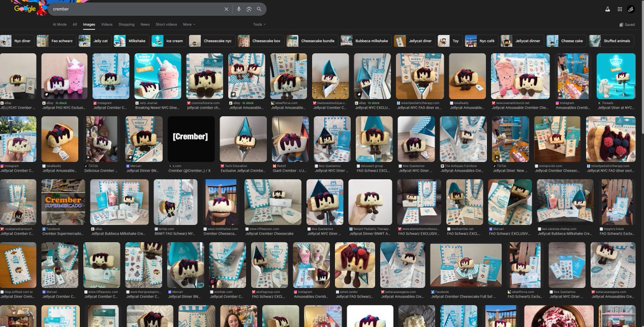Screen dimensions: 644x327
Task: Open the Threads Jellycat Diner image result
Action: click(616, 76)
